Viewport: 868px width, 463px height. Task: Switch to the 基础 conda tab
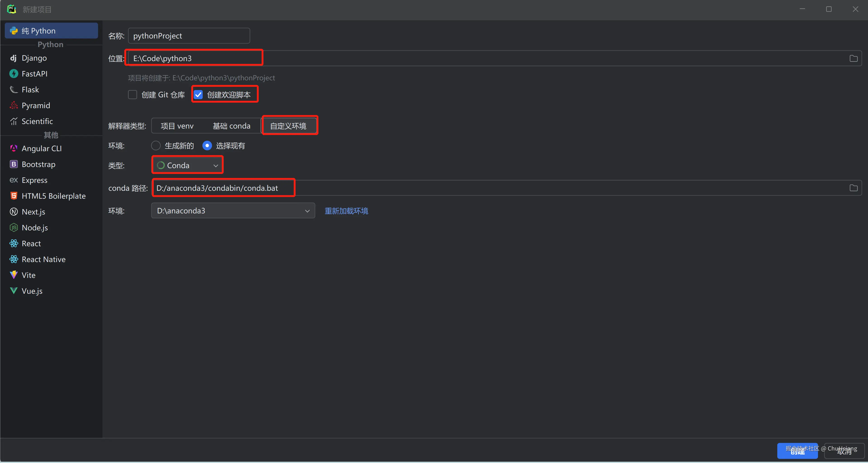coord(231,126)
